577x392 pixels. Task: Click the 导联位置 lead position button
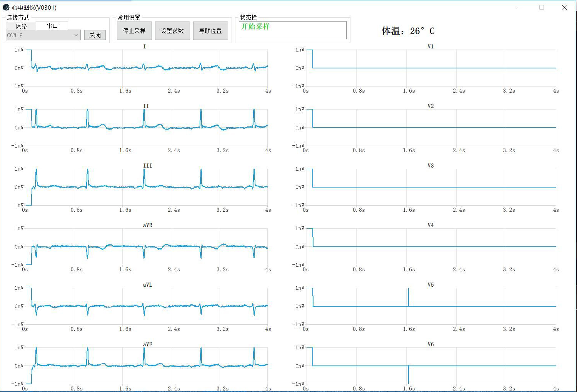coord(210,31)
